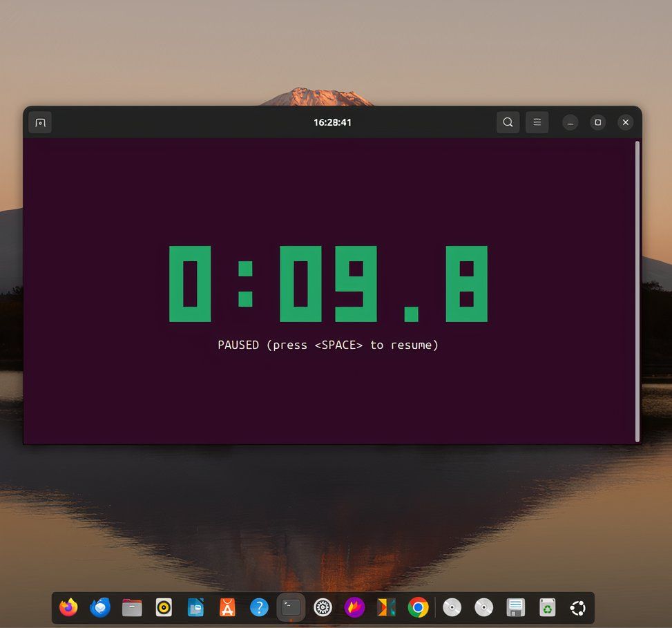This screenshot has height=628, width=672.
Task: Open the disc icon beside the floppy icon
Action: 484,608
